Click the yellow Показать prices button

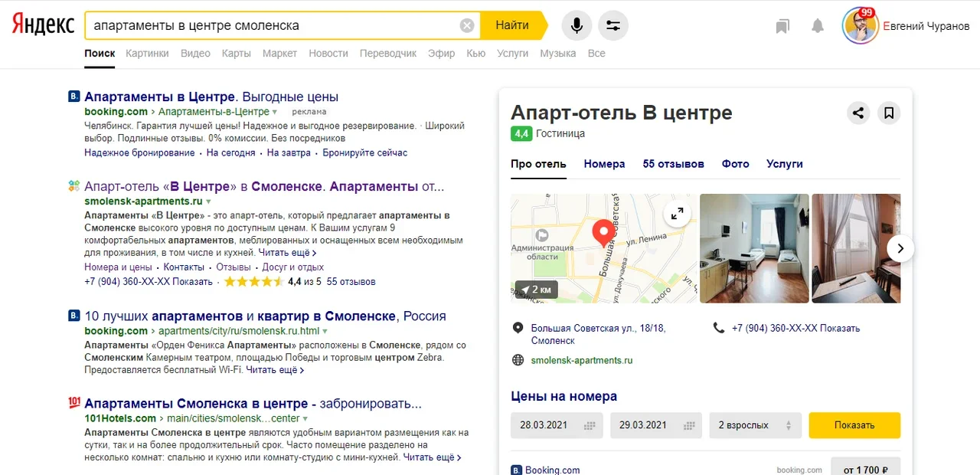(x=854, y=425)
